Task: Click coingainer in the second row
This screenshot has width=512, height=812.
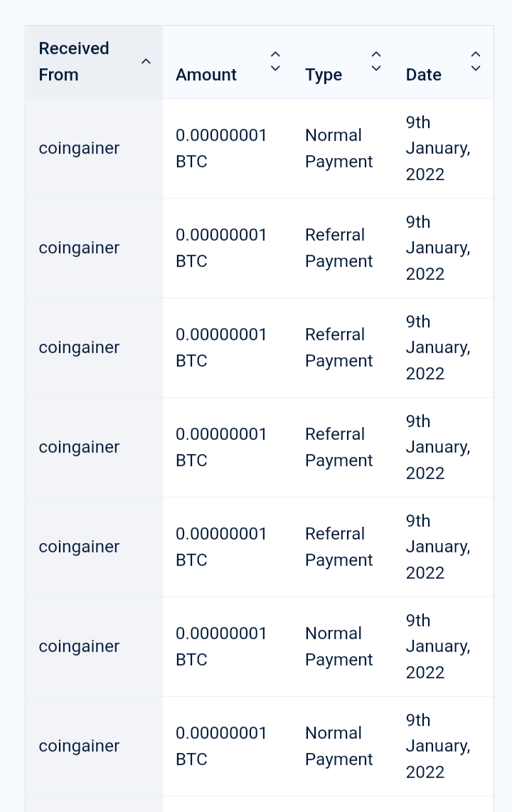Action: (x=79, y=248)
